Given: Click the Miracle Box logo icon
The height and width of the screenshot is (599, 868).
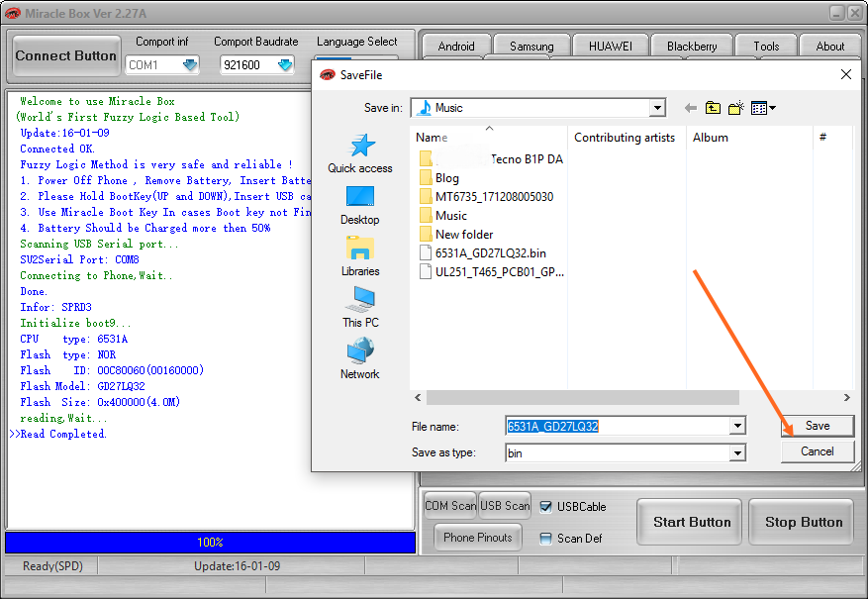Looking at the screenshot, I should click(x=11, y=13).
